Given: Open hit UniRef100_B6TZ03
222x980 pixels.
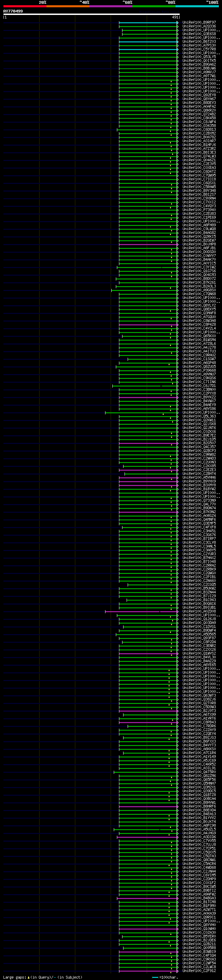Looking at the screenshot, I should (199, 41).
